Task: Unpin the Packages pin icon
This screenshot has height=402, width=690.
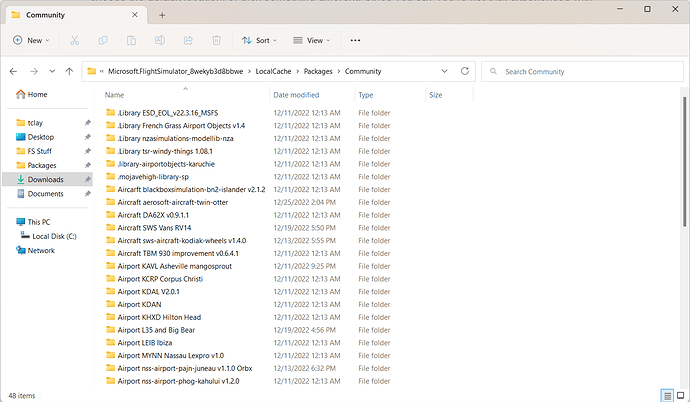Action: 88,165
